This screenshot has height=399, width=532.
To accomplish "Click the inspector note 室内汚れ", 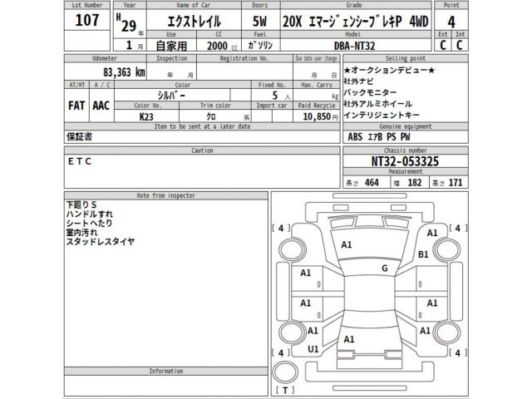I will coord(81,233).
